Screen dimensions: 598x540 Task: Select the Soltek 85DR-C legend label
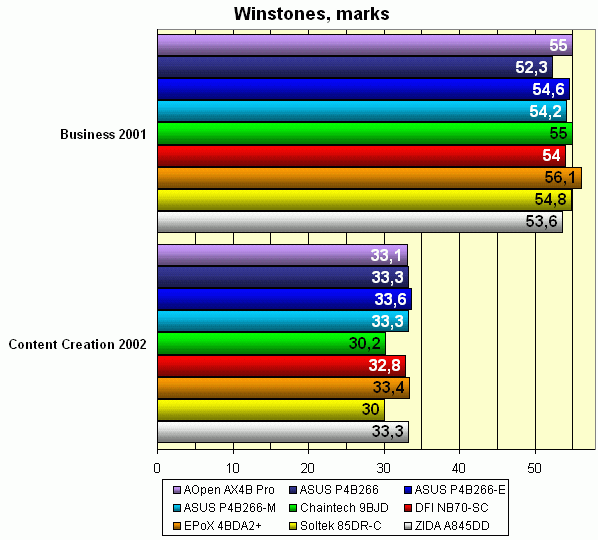click(x=341, y=526)
